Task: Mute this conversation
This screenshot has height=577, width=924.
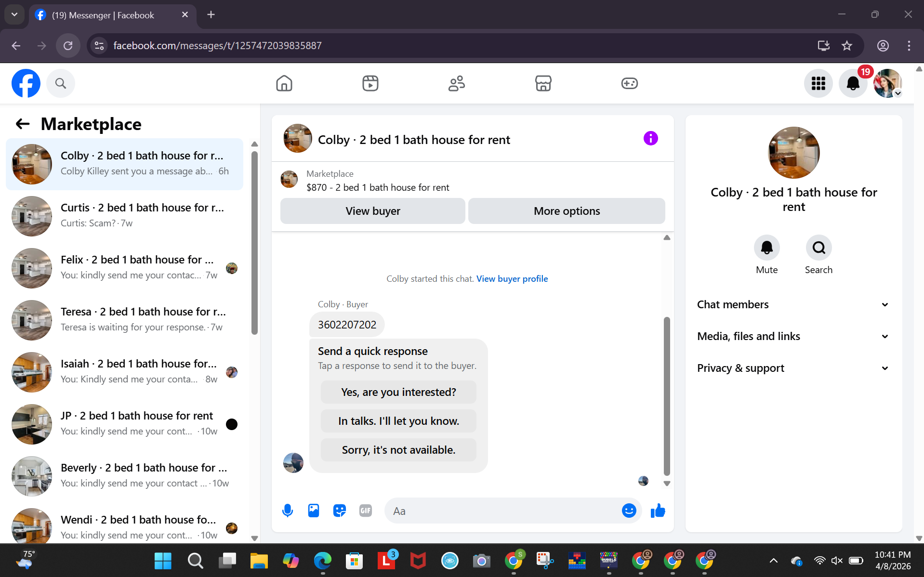Action: click(766, 248)
